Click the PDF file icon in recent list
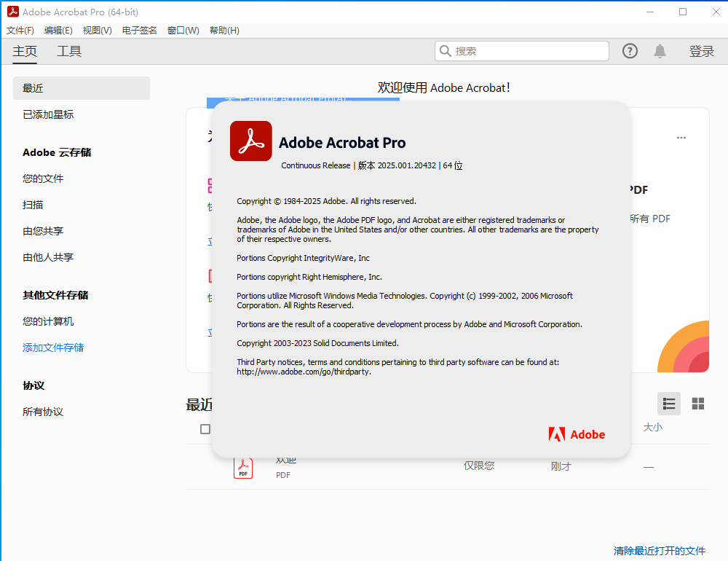The image size is (728, 561). point(243,467)
